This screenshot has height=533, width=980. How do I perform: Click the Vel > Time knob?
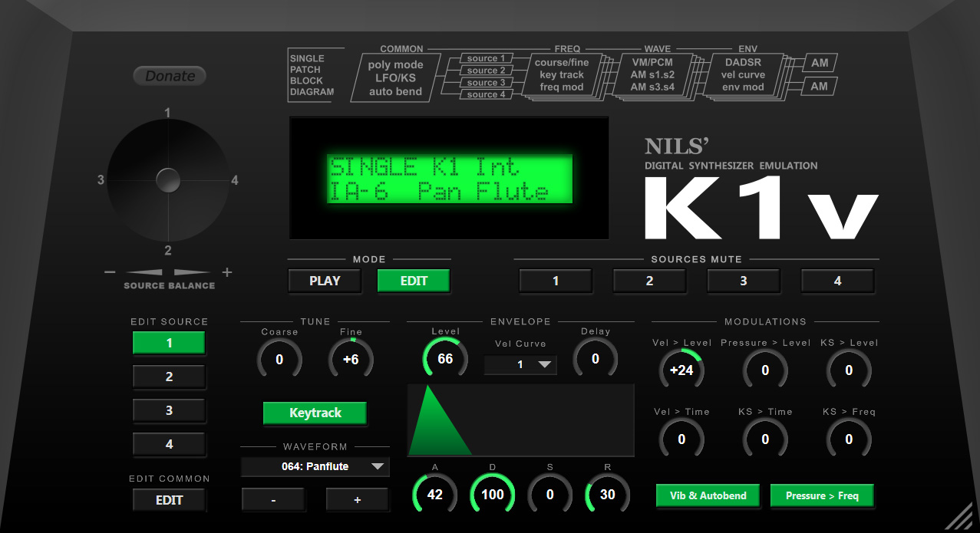[681, 439]
